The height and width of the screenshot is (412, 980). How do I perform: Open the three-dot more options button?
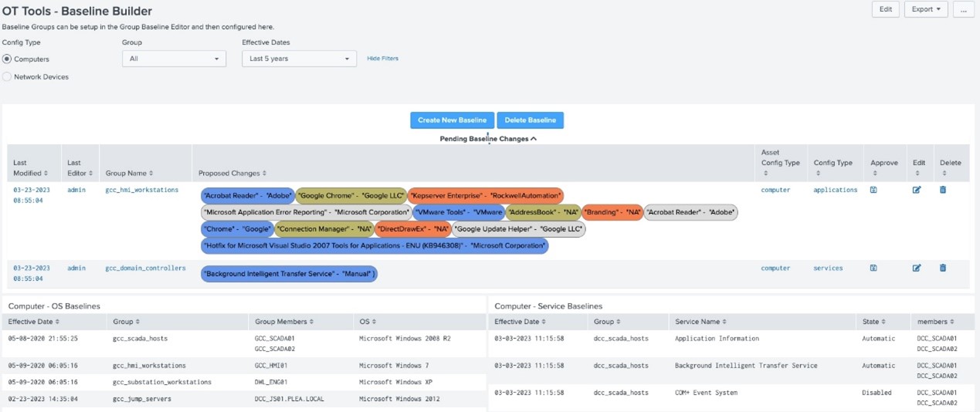[963, 9]
